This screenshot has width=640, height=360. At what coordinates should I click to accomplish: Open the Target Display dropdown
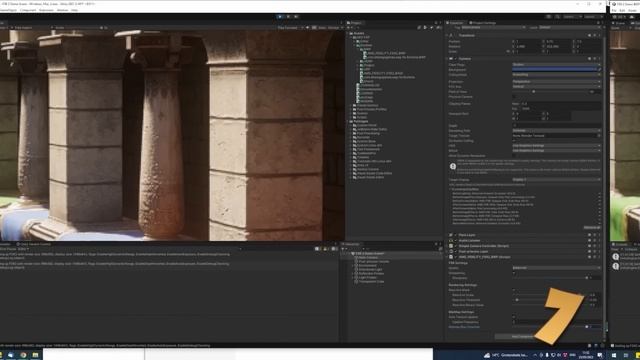556,179
